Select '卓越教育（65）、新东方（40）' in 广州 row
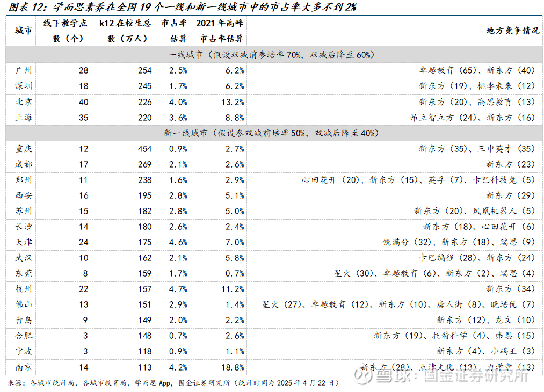544x392 pixels. tap(477, 70)
